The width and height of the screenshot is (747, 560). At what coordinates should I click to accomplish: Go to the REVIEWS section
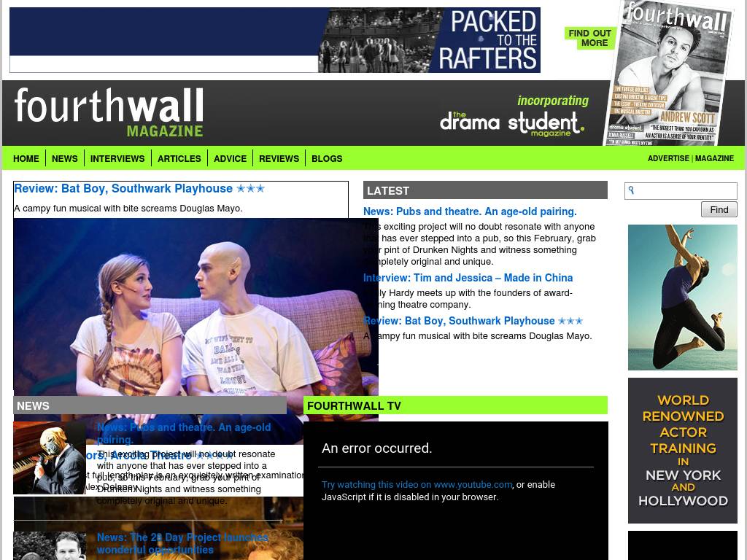point(279,158)
